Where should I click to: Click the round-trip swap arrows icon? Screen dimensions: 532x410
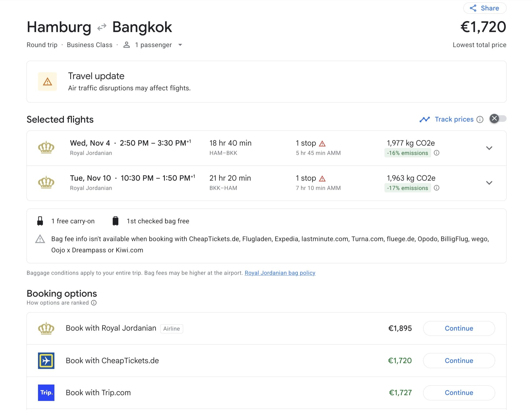102,27
